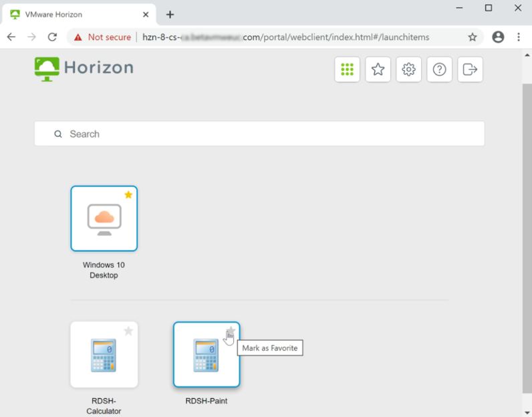
Task: Click the scrollbar up arrow
Action: point(527,55)
